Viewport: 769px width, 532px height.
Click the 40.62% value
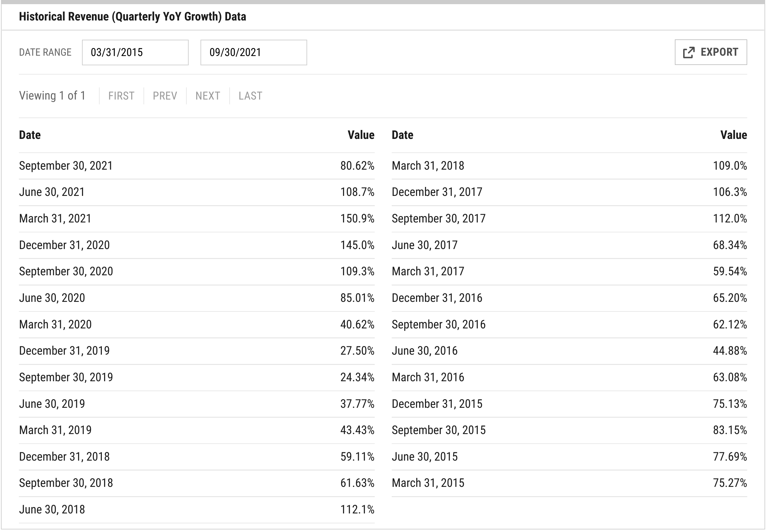[x=357, y=324]
